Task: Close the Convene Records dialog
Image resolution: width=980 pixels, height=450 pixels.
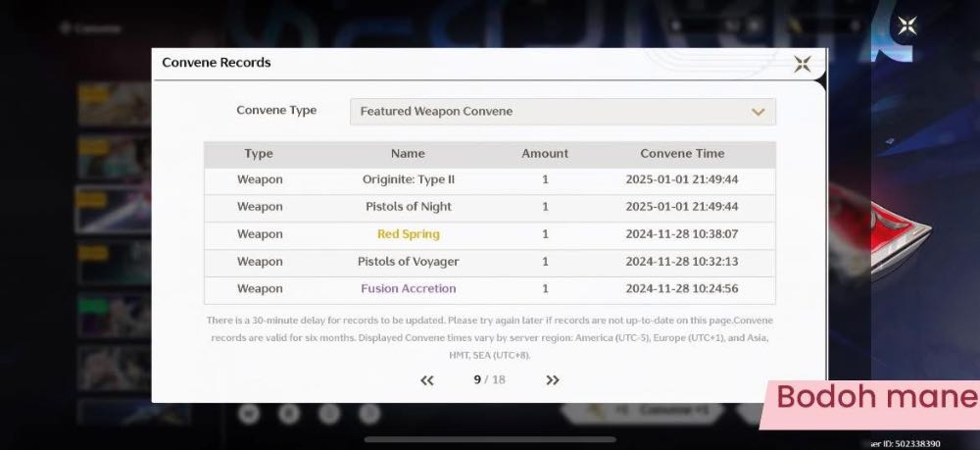Action: pos(803,64)
